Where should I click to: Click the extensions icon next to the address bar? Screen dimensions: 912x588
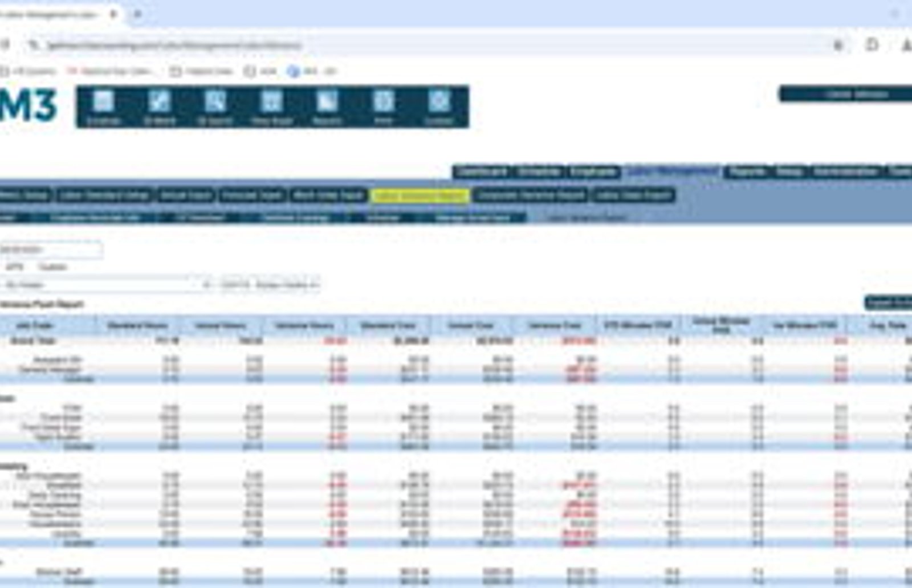(x=872, y=44)
